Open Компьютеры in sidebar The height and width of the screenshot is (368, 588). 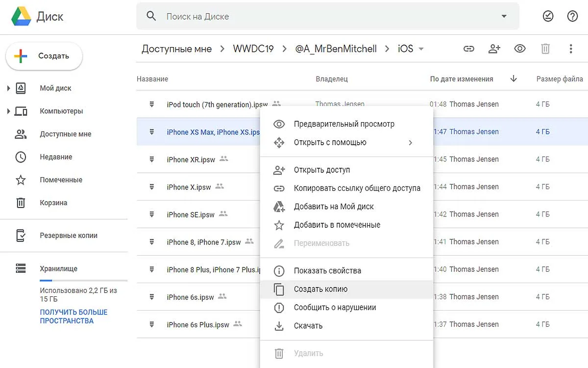61,111
